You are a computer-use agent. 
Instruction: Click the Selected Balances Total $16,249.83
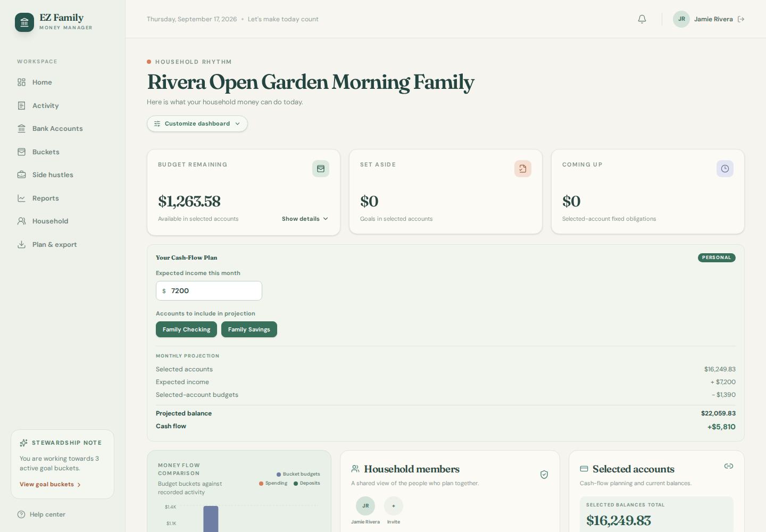[x=619, y=521]
